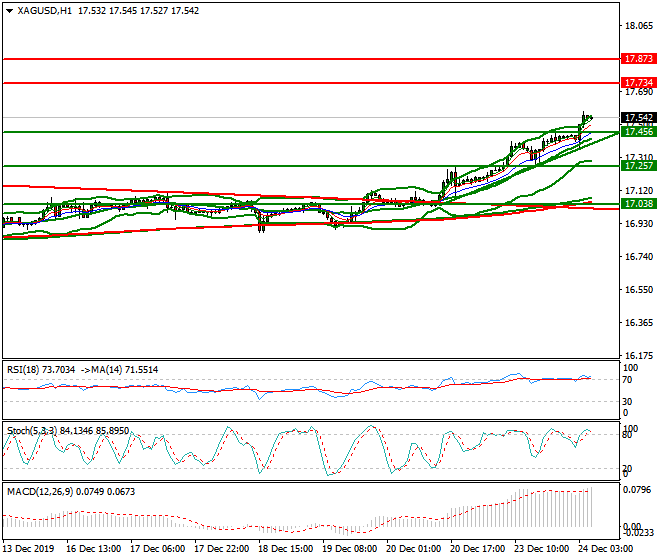
Task: Select the 17.873 red resistance price label
Action: pyautogui.click(x=639, y=59)
